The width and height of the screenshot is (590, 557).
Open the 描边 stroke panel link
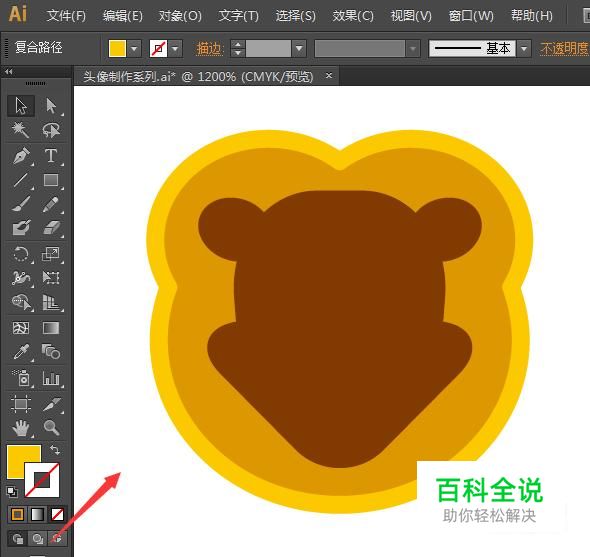209,49
